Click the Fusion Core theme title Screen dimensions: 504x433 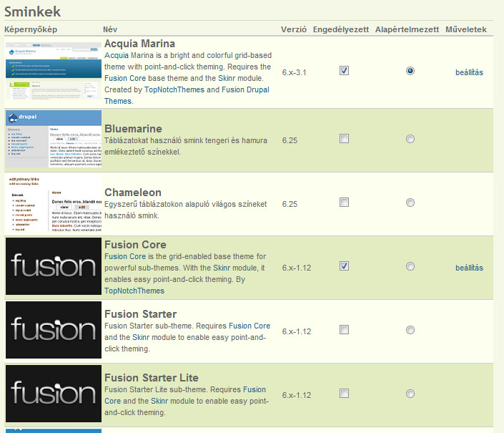point(135,245)
